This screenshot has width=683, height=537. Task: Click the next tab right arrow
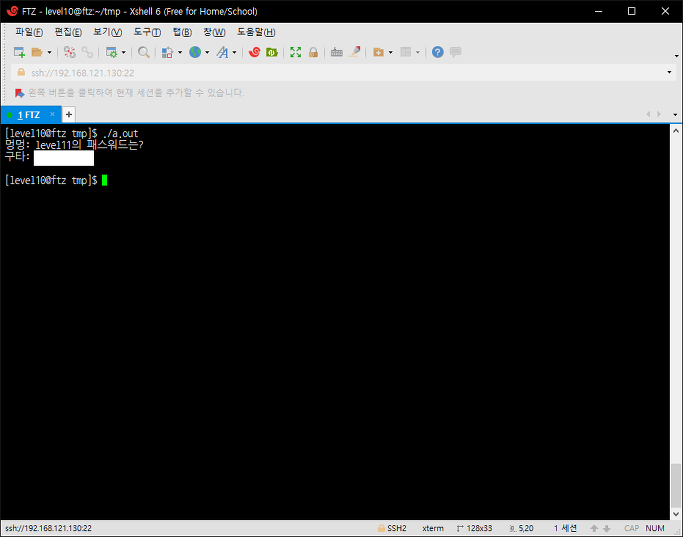click(x=659, y=114)
